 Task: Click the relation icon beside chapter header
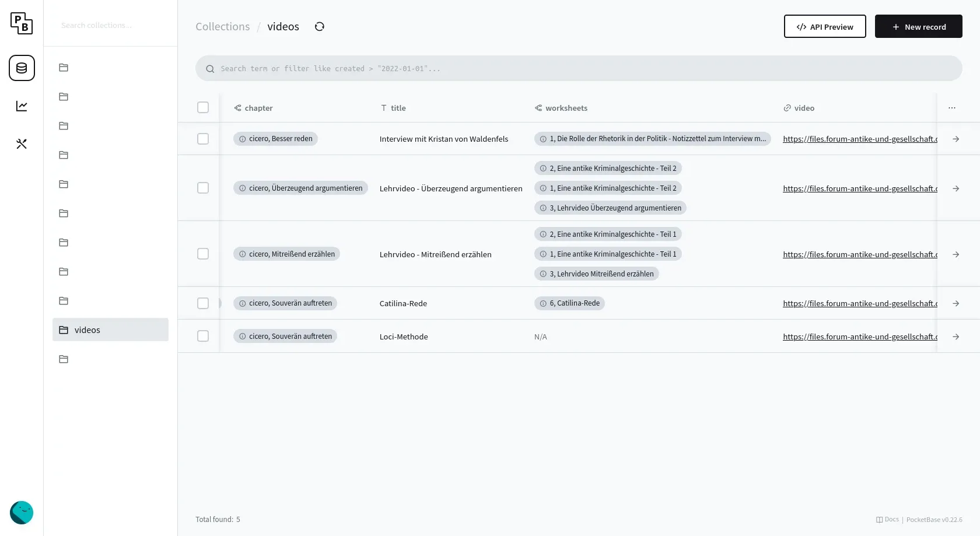pos(237,108)
